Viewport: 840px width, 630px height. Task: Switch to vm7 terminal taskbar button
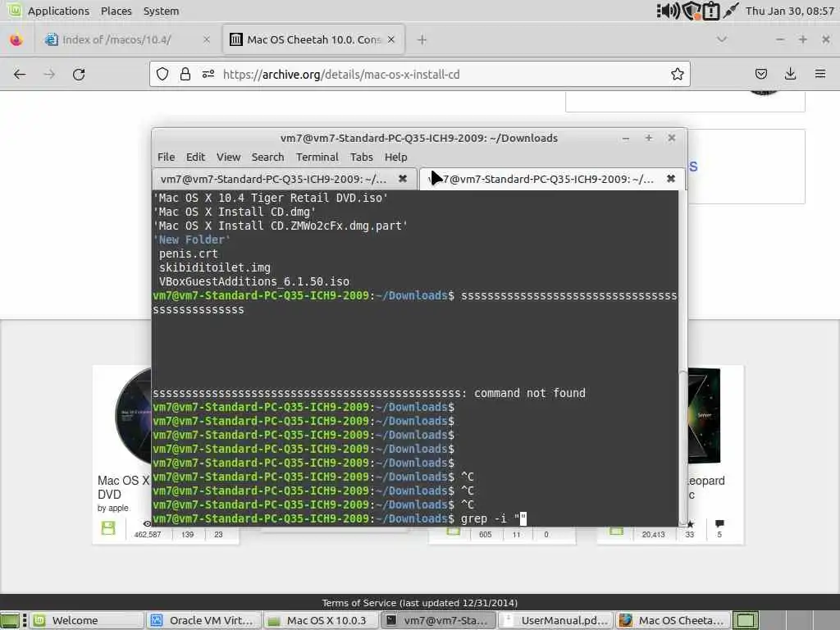[438, 620]
